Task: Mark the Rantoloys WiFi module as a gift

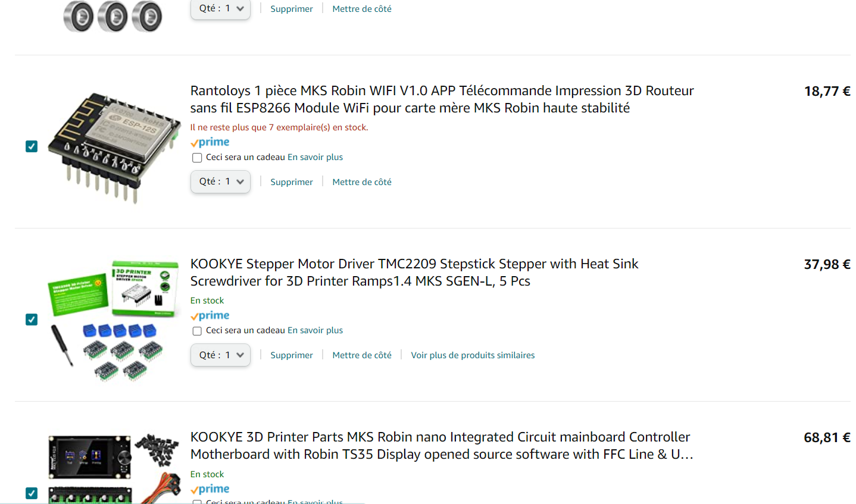Action: pos(197,158)
